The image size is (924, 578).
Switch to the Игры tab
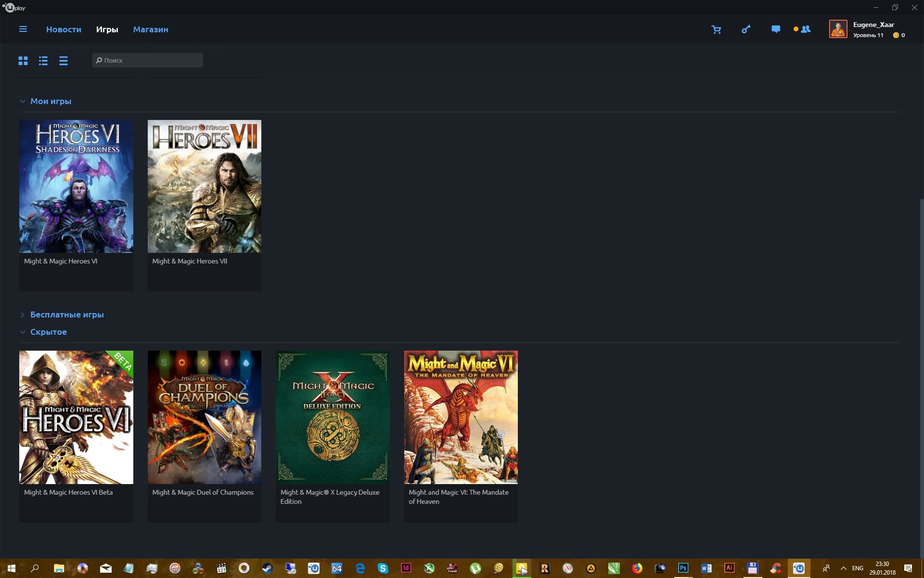[x=107, y=29]
